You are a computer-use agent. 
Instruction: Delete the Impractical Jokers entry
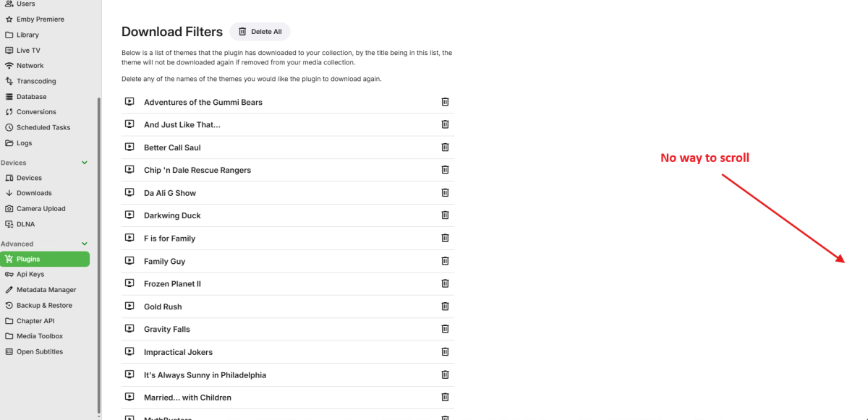tap(445, 352)
